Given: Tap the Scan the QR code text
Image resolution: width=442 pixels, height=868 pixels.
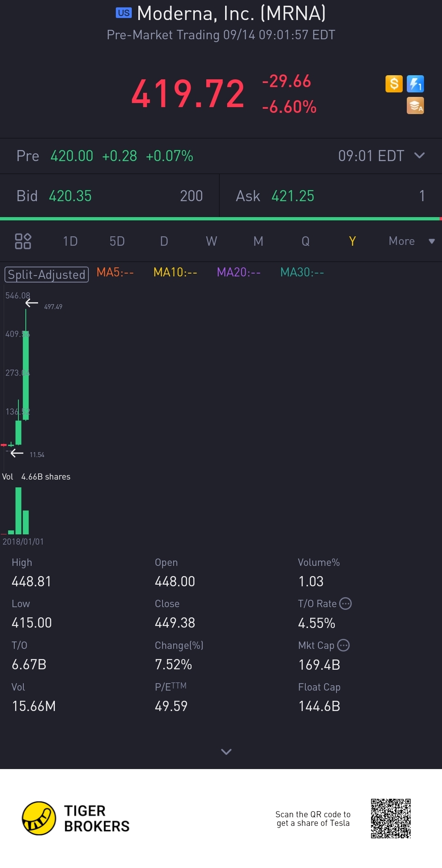Looking at the screenshot, I should tap(313, 819).
